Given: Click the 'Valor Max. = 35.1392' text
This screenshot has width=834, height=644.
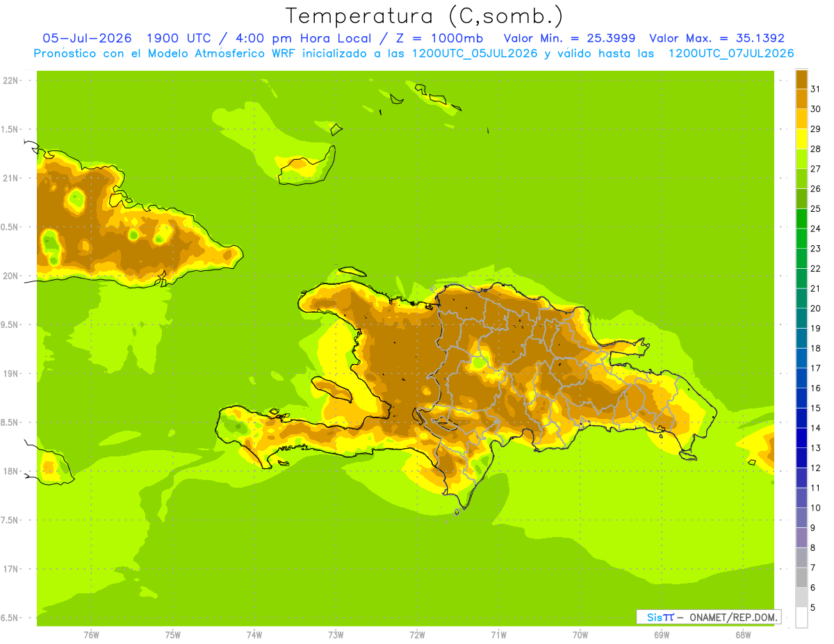Looking at the screenshot, I should pos(717,38).
